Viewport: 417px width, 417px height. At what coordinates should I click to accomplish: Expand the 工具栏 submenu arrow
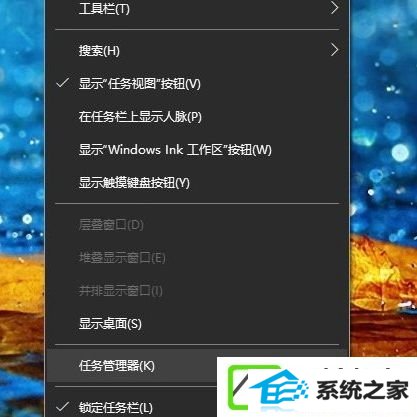(x=334, y=7)
